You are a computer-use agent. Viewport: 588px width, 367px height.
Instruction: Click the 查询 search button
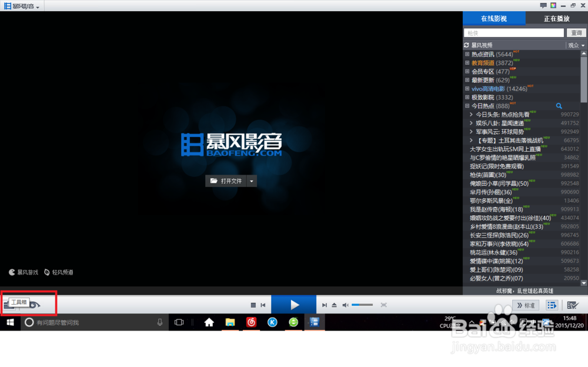[x=576, y=33]
